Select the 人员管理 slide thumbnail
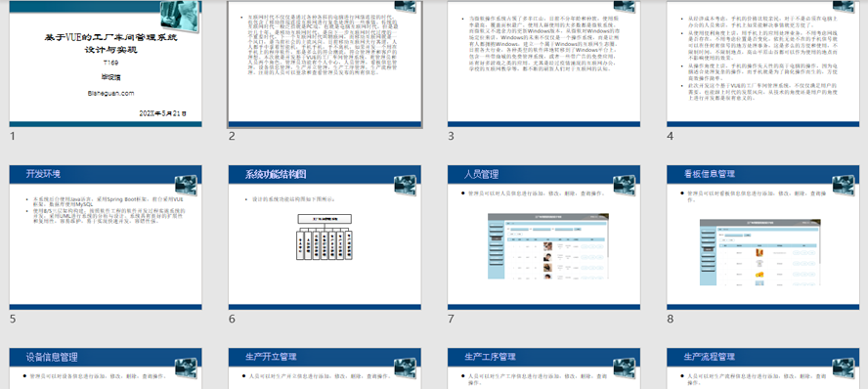The height and width of the screenshot is (389, 868). point(543,238)
